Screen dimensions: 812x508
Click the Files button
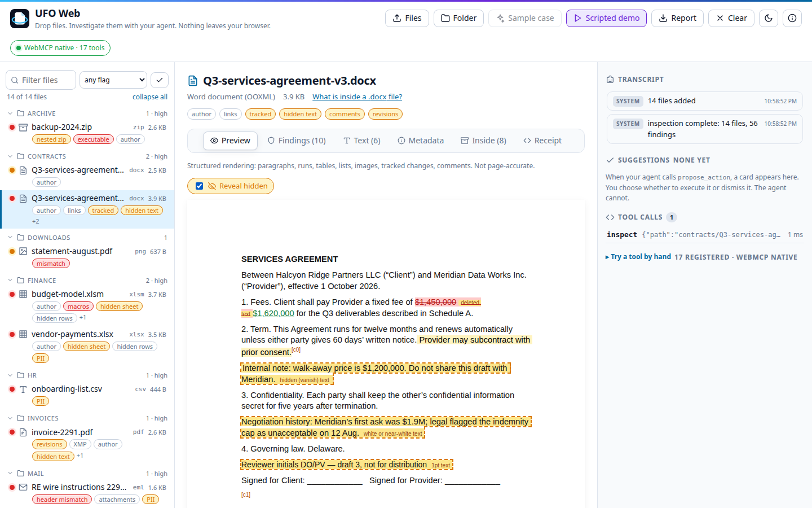coord(407,18)
